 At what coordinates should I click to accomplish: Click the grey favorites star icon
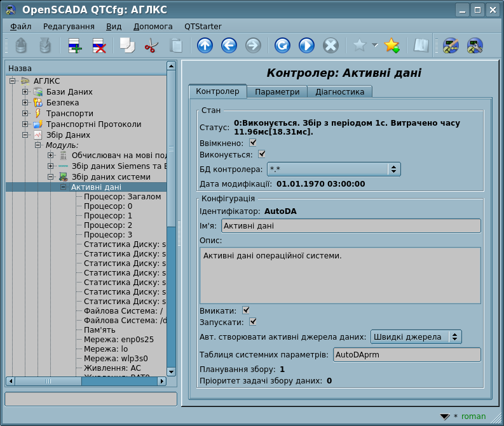click(x=359, y=45)
